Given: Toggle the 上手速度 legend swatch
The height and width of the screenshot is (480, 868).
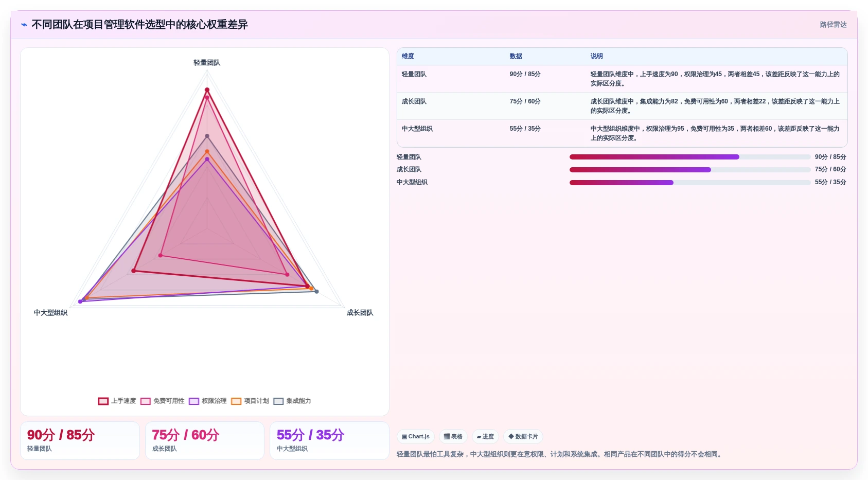Looking at the screenshot, I should tap(103, 401).
